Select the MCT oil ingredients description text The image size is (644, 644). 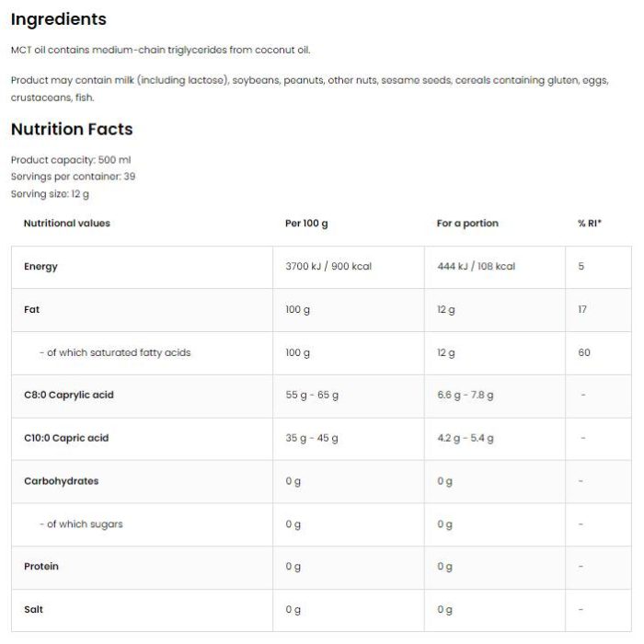point(161,50)
